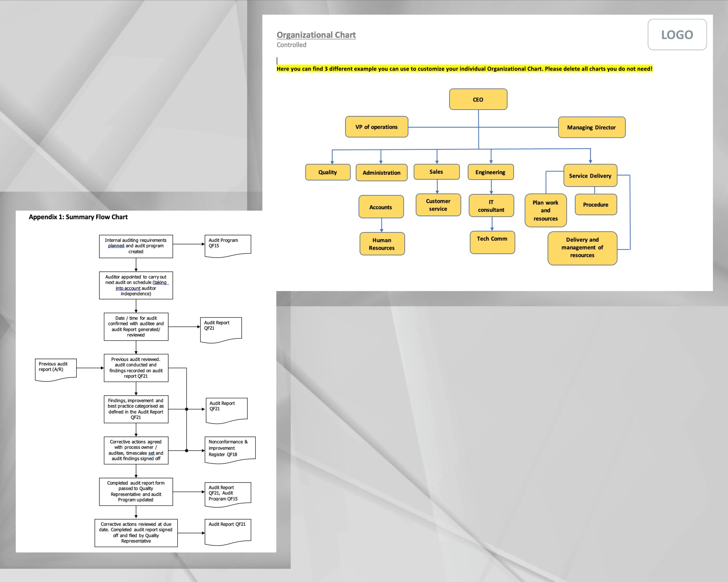Select the Administration box
728x582 pixels.
pyautogui.click(x=381, y=173)
